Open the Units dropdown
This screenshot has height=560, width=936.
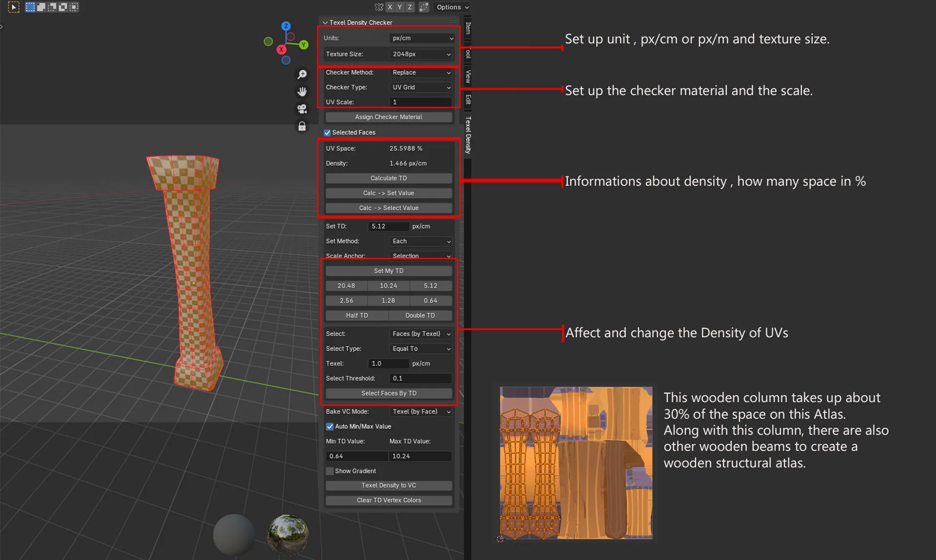pyautogui.click(x=422, y=38)
